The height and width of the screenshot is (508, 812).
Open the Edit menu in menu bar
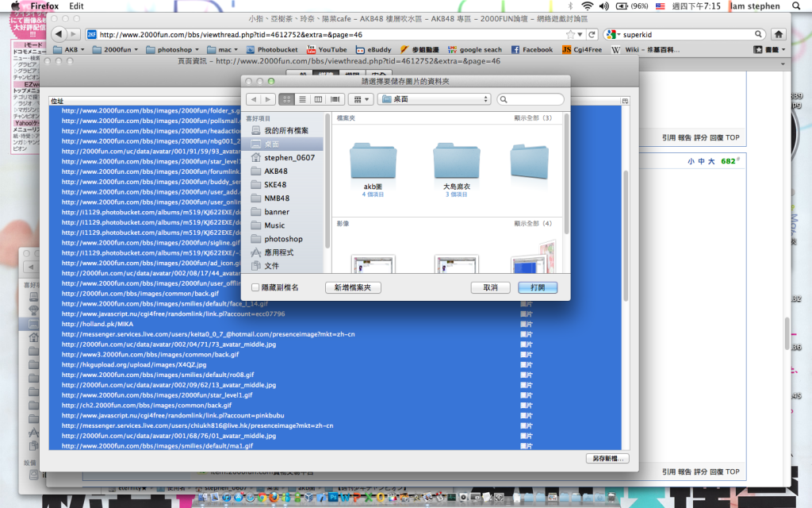click(77, 6)
